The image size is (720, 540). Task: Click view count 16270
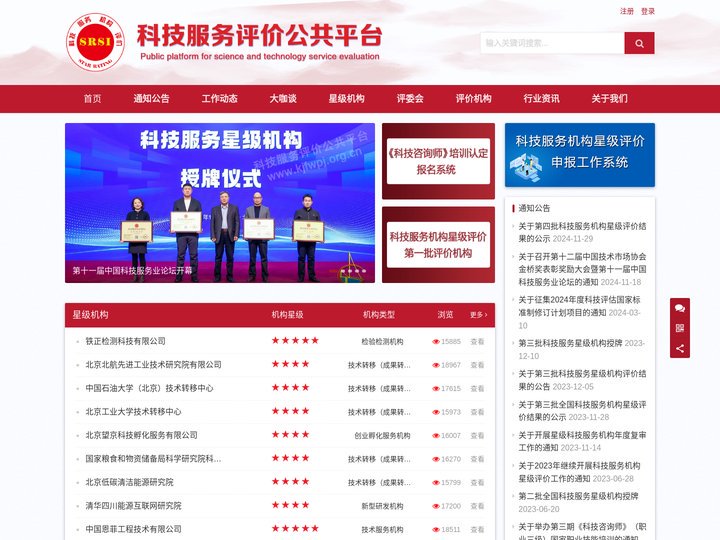[x=450, y=459]
